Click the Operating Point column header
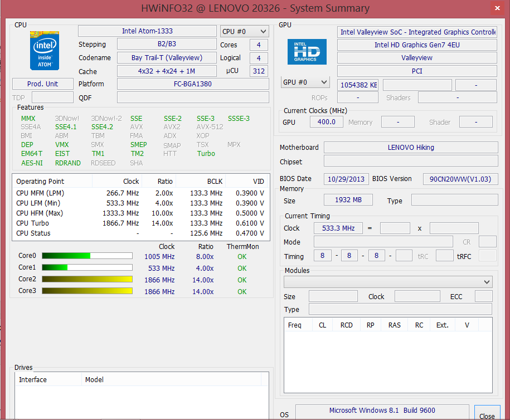 tap(52, 182)
